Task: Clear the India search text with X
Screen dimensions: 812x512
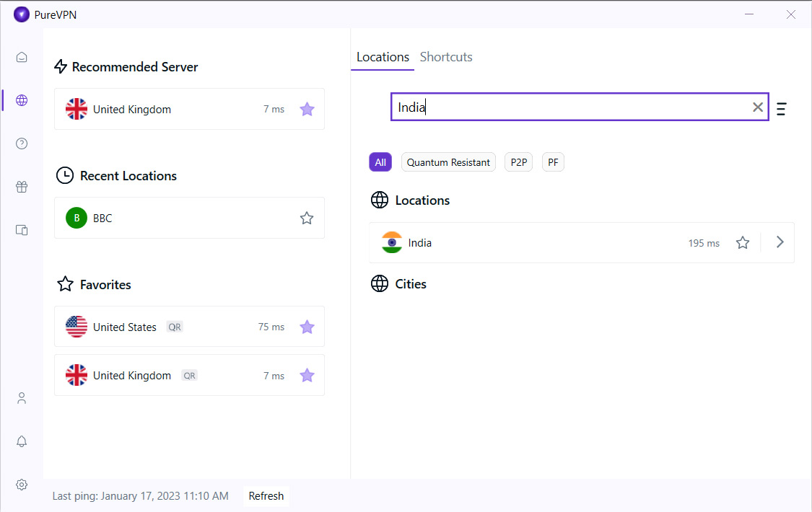Action: click(758, 107)
